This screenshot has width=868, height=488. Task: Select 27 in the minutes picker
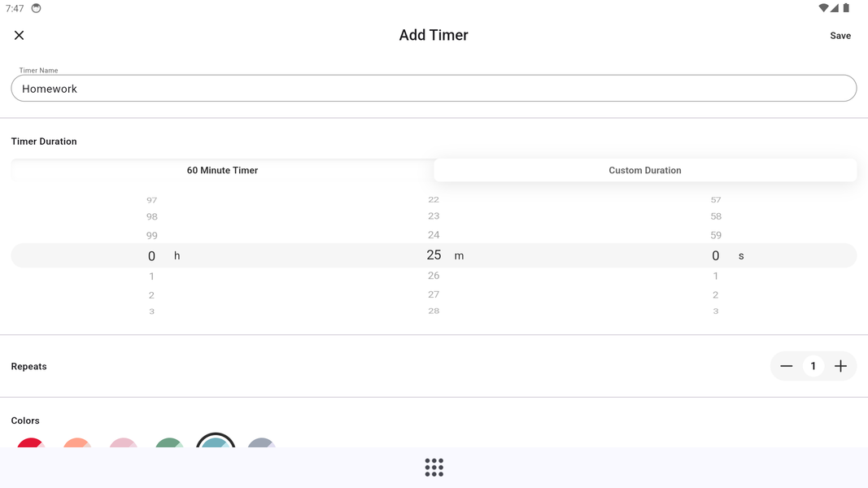(434, 295)
